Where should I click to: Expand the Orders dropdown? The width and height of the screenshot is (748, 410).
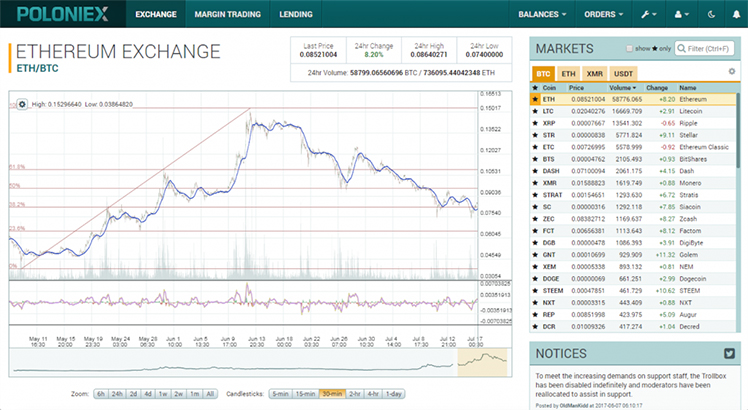click(x=604, y=14)
